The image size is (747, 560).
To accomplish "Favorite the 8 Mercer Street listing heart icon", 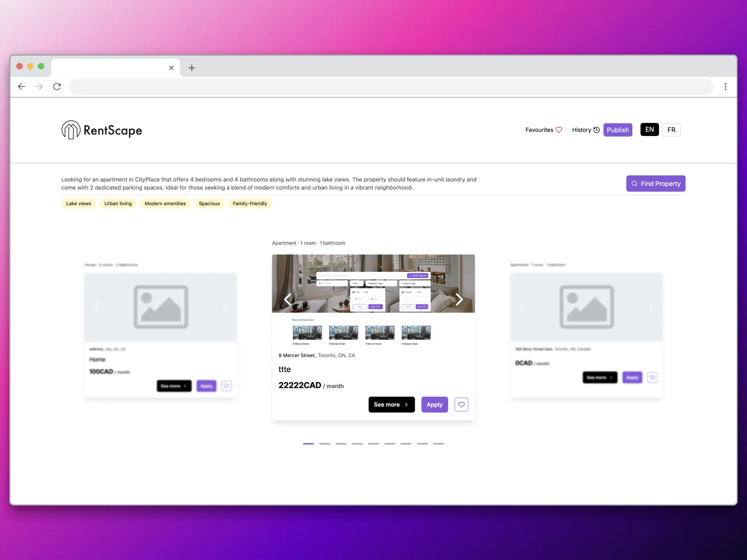I will tap(461, 404).
